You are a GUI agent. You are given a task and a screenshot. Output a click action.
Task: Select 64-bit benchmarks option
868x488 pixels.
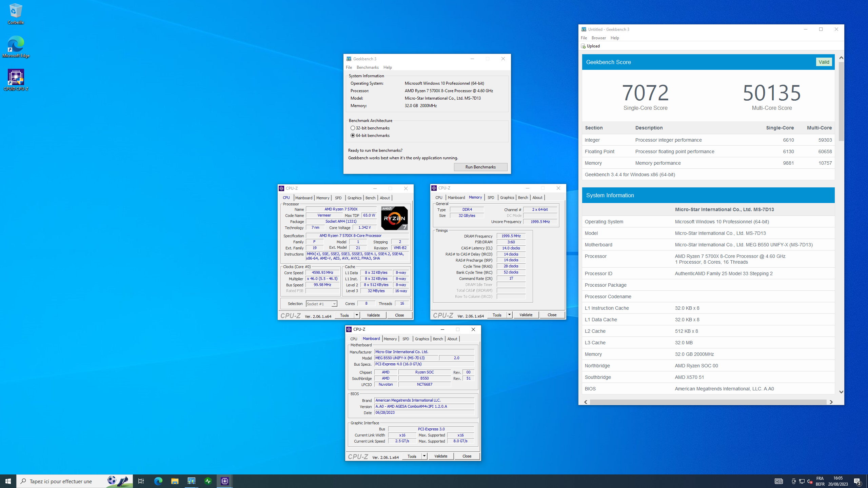370,136
